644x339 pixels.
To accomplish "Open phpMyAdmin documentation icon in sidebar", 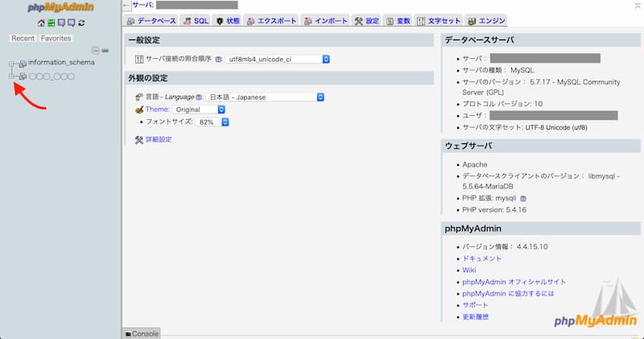I will click(x=61, y=23).
